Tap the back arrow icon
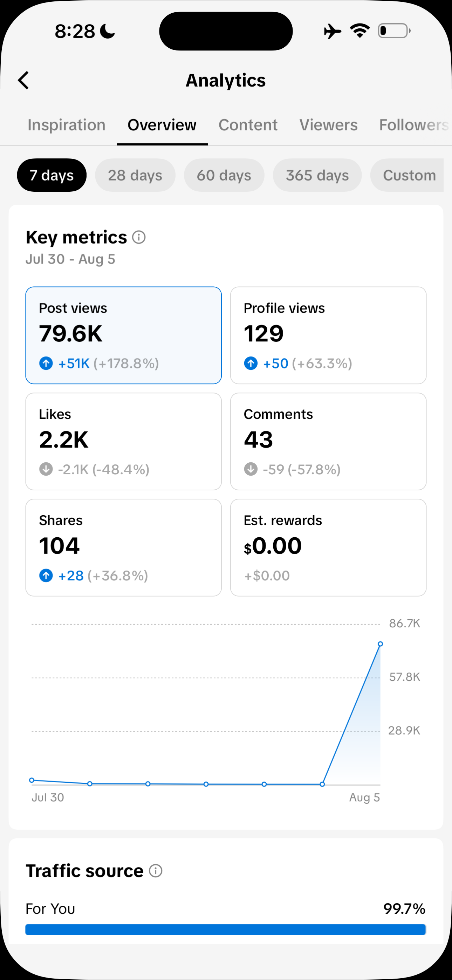Screen dimensions: 452x980 click(x=23, y=80)
